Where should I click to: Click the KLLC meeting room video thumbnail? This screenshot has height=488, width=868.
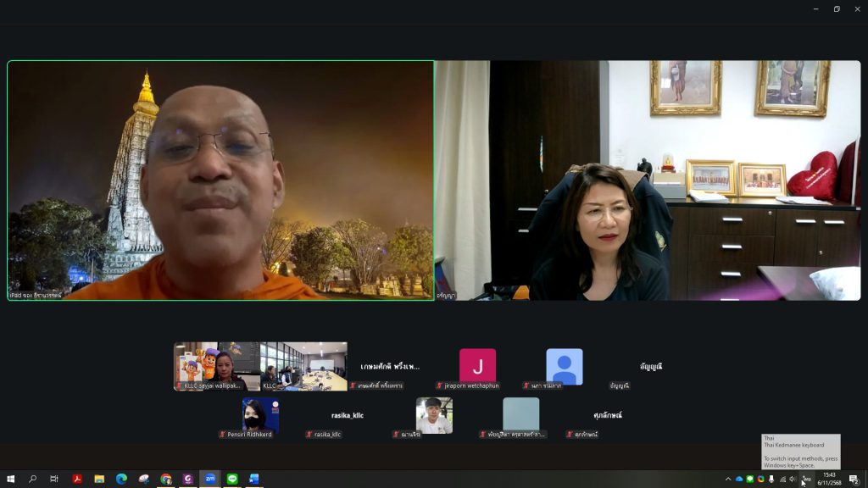click(x=303, y=366)
